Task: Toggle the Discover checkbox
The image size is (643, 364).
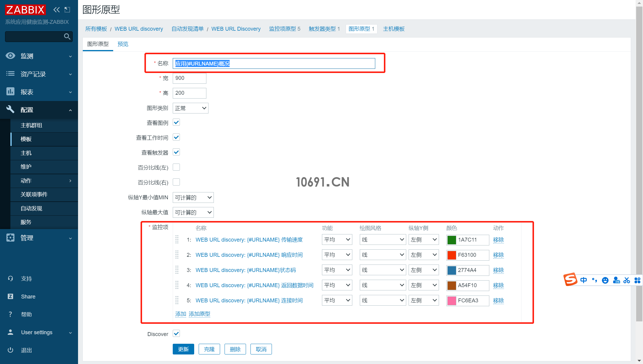Action: (176, 334)
